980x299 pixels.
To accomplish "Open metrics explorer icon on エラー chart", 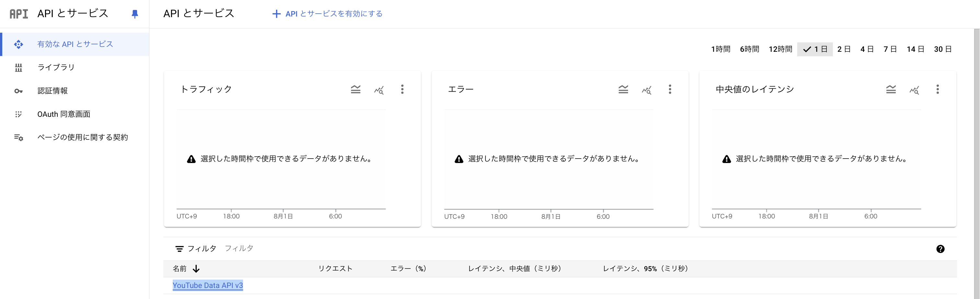I will pyautogui.click(x=647, y=90).
